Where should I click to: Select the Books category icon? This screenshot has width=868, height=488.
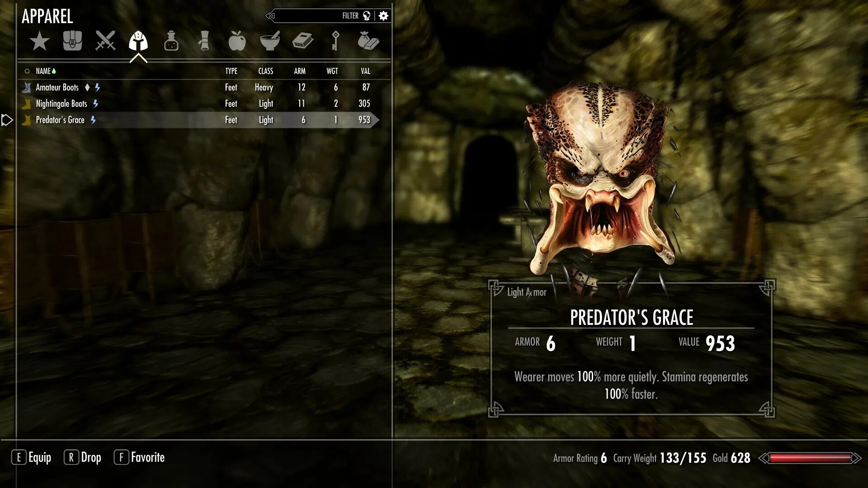(303, 42)
